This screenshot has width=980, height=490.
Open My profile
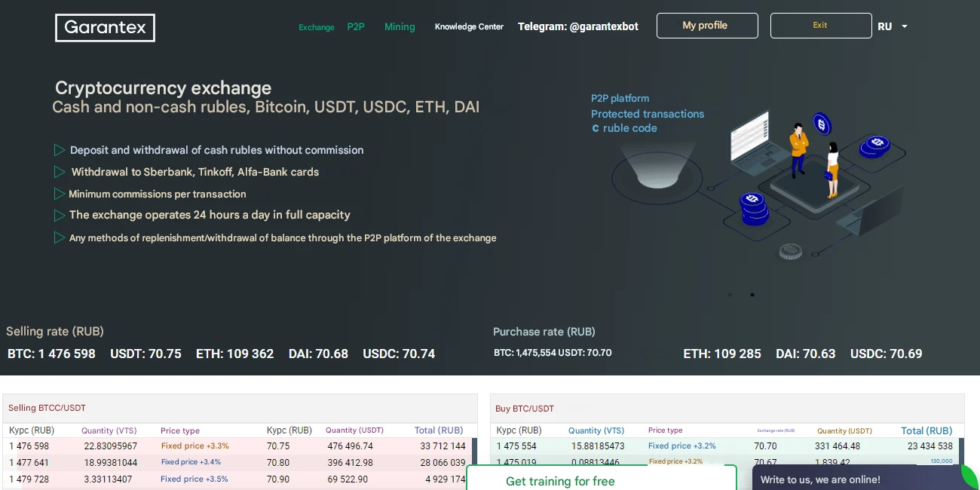[x=707, y=26]
